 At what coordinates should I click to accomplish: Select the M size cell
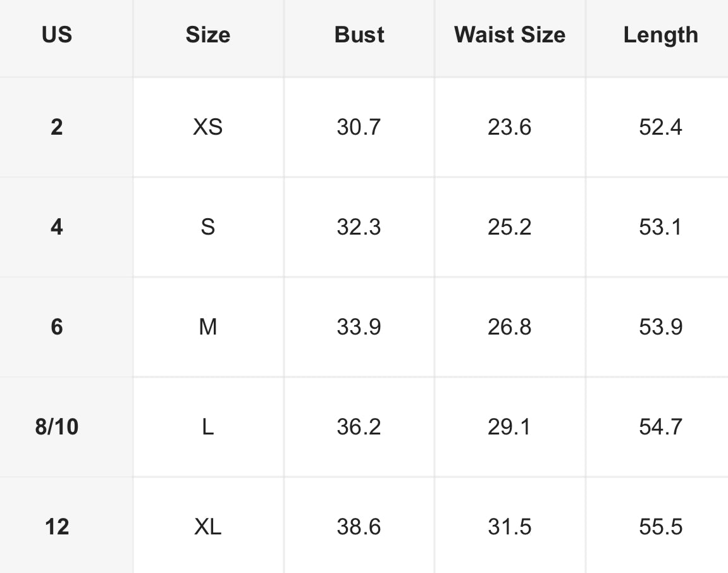[x=207, y=327]
